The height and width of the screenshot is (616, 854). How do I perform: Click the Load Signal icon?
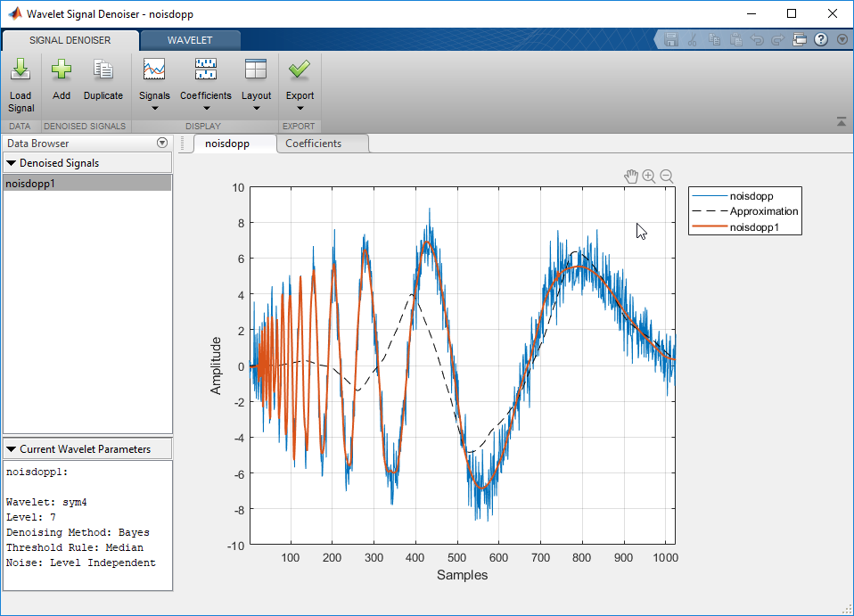click(21, 71)
